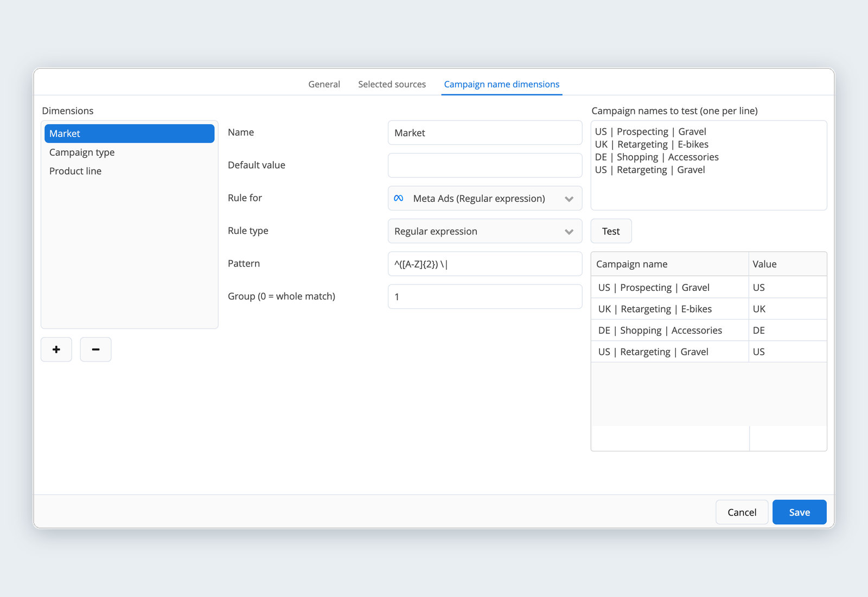Select result row 'US | Retargeting | Gravel'
This screenshot has width=868, height=597.
click(x=709, y=352)
